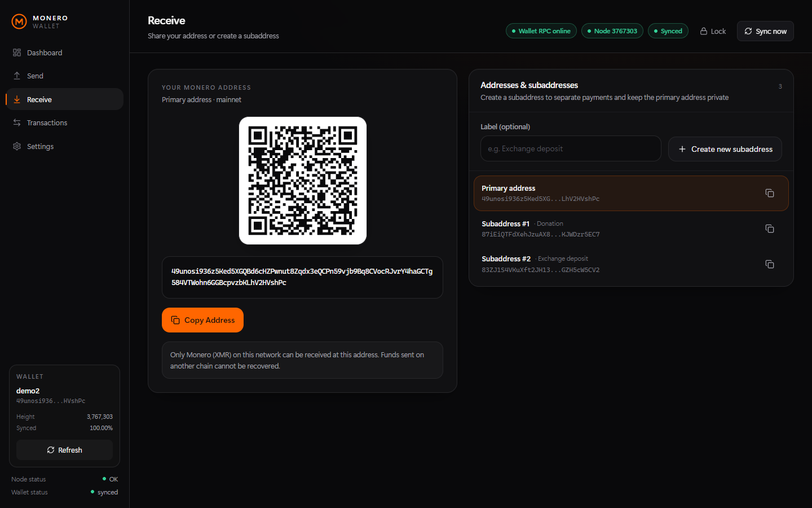Click the Refresh circular arrows icon

pos(51,450)
